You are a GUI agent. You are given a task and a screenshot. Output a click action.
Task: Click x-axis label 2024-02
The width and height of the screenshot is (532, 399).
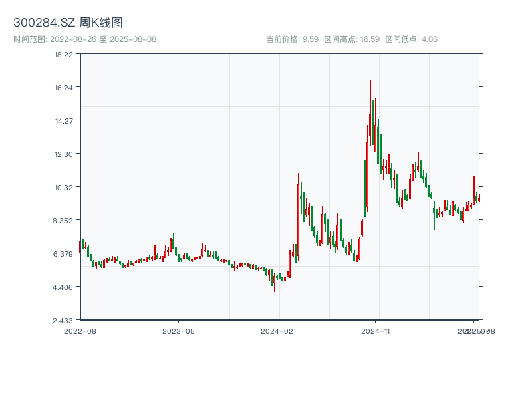(x=277, y=331)
